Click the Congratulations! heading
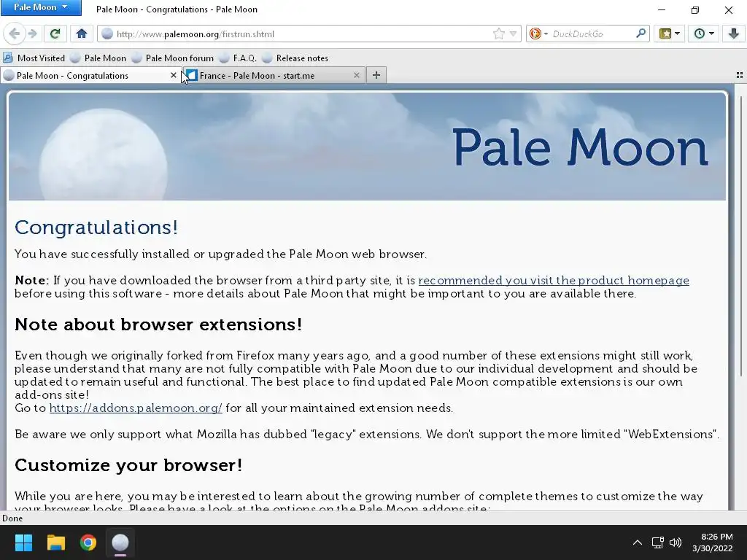The image size is (747, 560). [96, 227]
